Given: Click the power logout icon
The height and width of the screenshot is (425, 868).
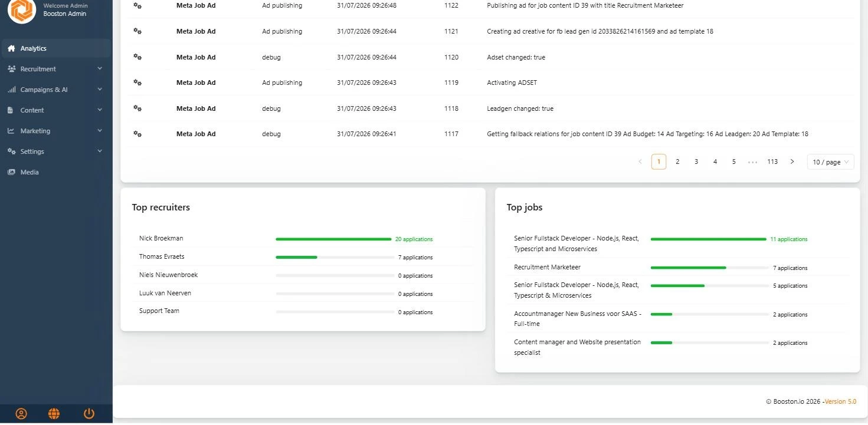Looking at the screenshot, I should (x=89, y=414).
